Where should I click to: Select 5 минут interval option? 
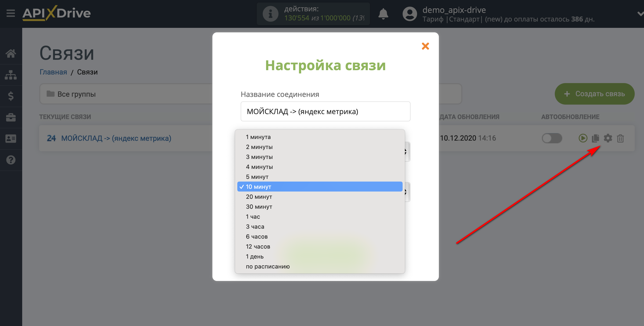tap(320, 177)
